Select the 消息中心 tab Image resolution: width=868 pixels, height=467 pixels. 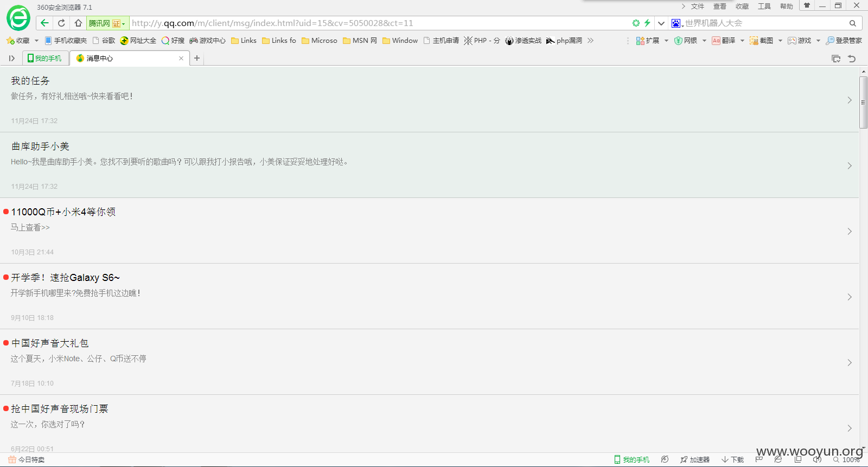coord(129,58)
